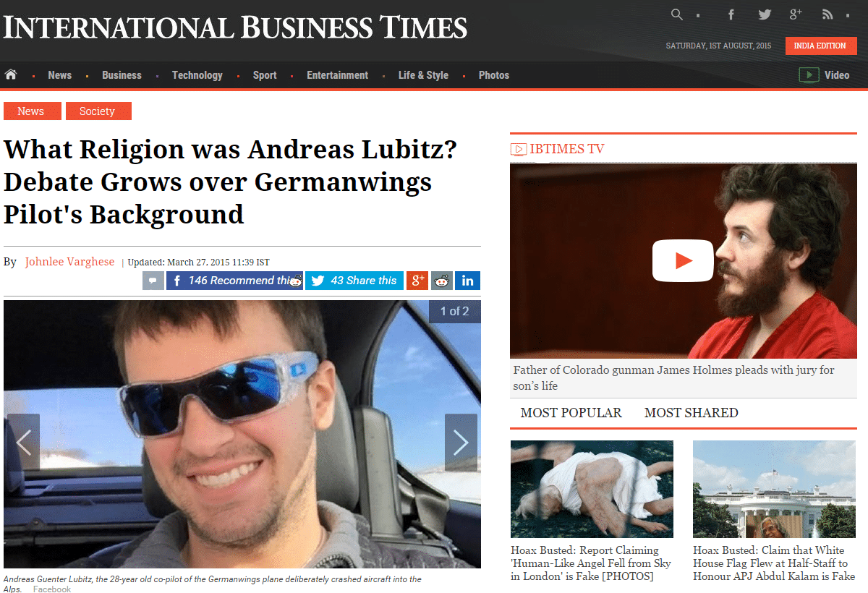Open the angel hoax article thumbnail

click(592, 489)
